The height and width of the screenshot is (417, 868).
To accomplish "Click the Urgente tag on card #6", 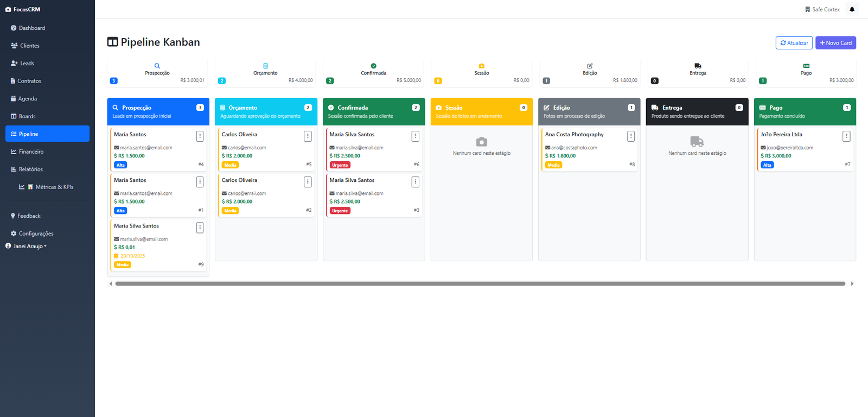I will (x=340, y=165).
